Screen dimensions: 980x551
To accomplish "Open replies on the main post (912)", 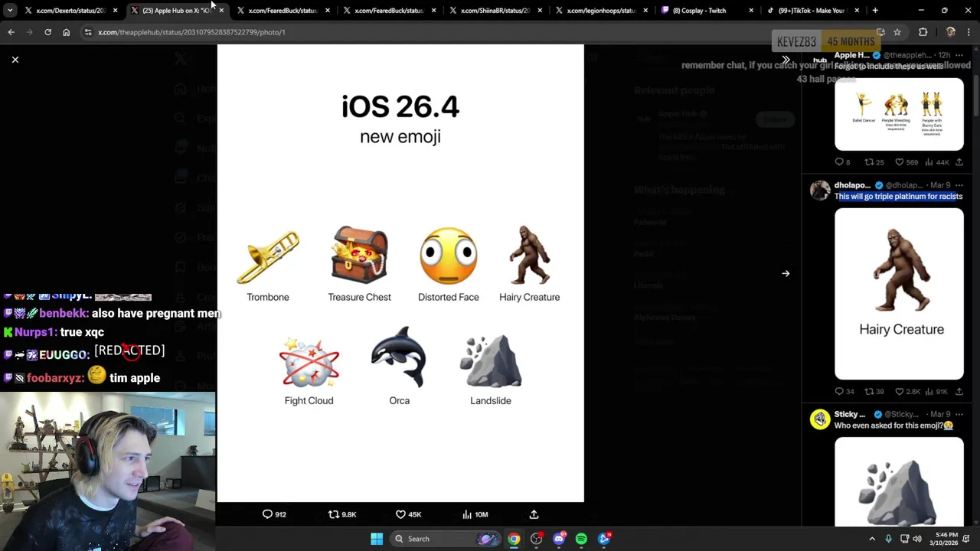I will [274, 514].
